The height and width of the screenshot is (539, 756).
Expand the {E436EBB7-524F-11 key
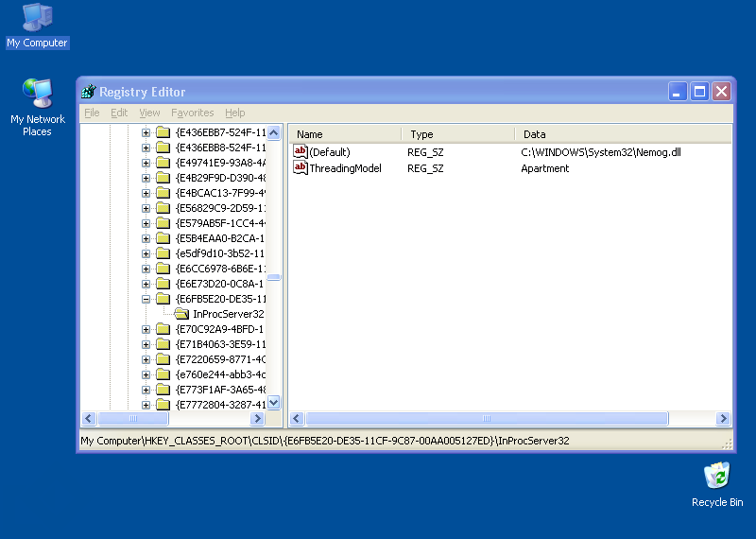pos(146,132)
